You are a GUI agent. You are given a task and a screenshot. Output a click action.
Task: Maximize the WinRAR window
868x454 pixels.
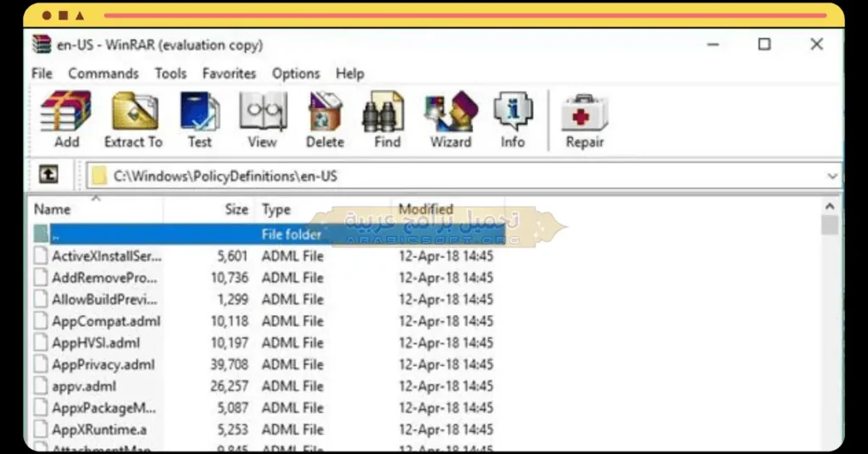coord(765,44)
